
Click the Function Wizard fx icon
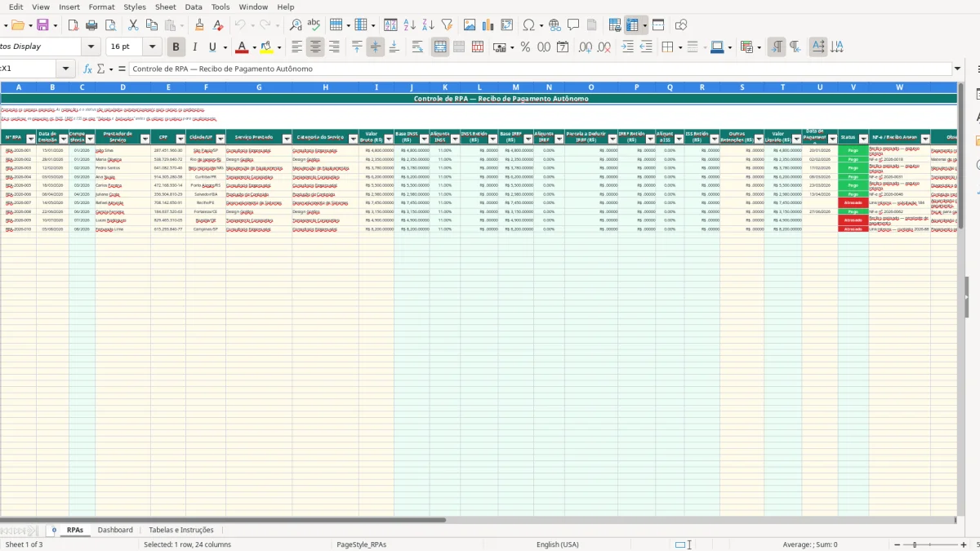click(87, 69)
